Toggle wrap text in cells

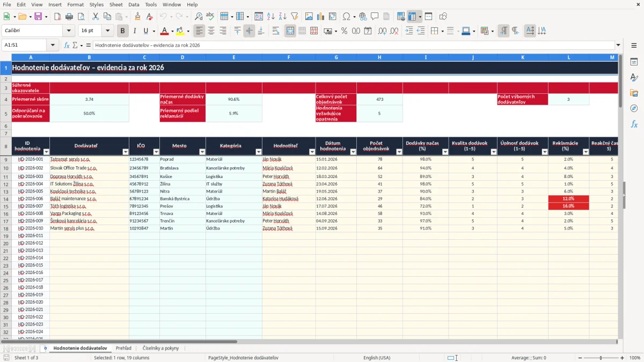tap(276, 31)
